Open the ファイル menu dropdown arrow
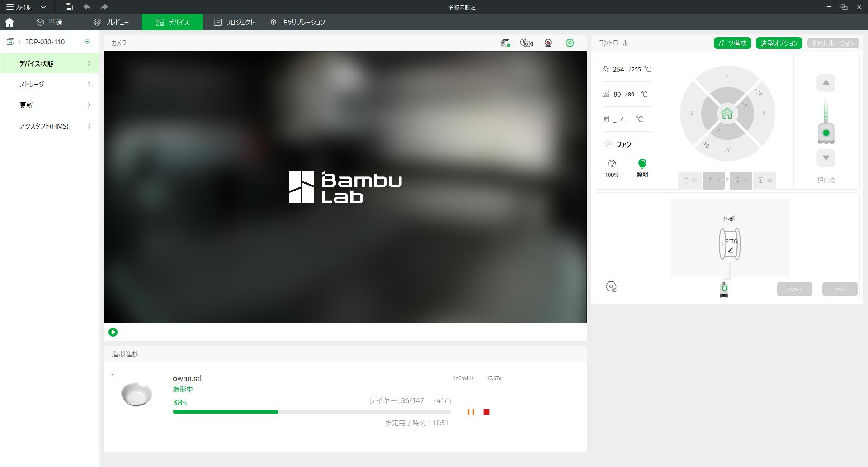Screen dimensions: 868x467 [x=43, y=7]
